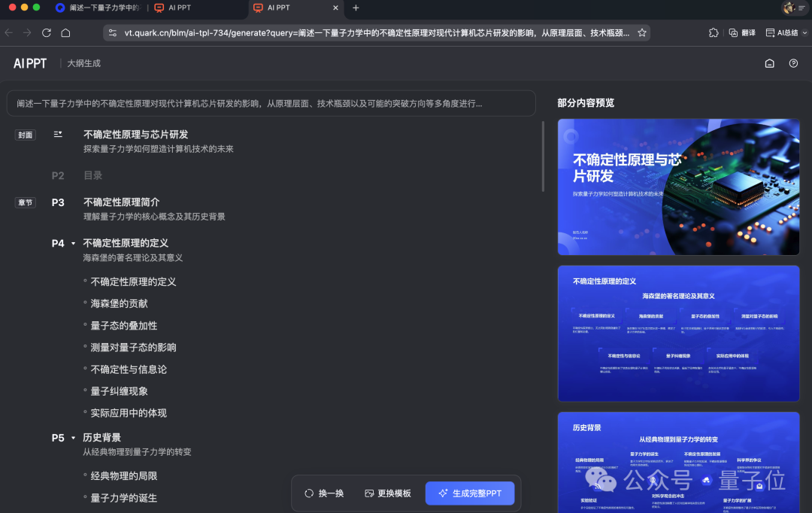Select the bullet 测量对量子态的影响
Screen dimensions: 812x513
(134, 348)
